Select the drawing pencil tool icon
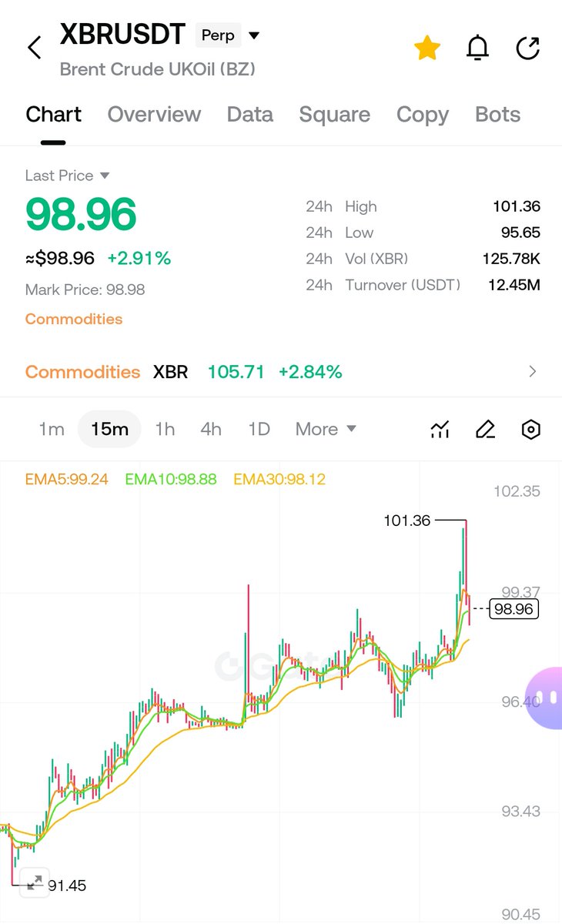 [x=485, y=430]
